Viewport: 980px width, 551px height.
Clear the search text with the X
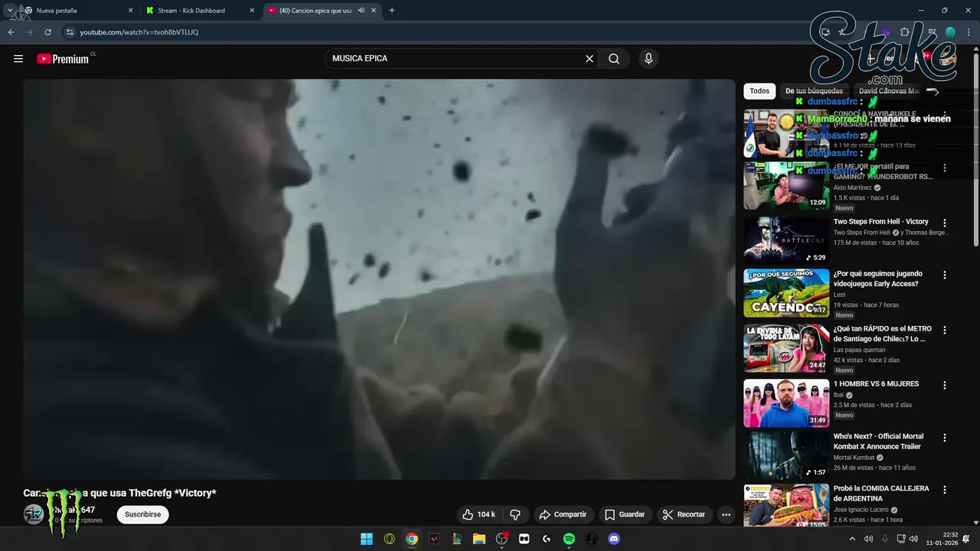click(x=590, y=59)
